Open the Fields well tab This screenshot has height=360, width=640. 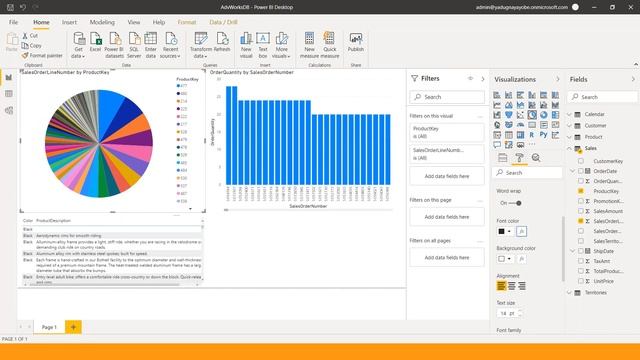click(502, 158)
